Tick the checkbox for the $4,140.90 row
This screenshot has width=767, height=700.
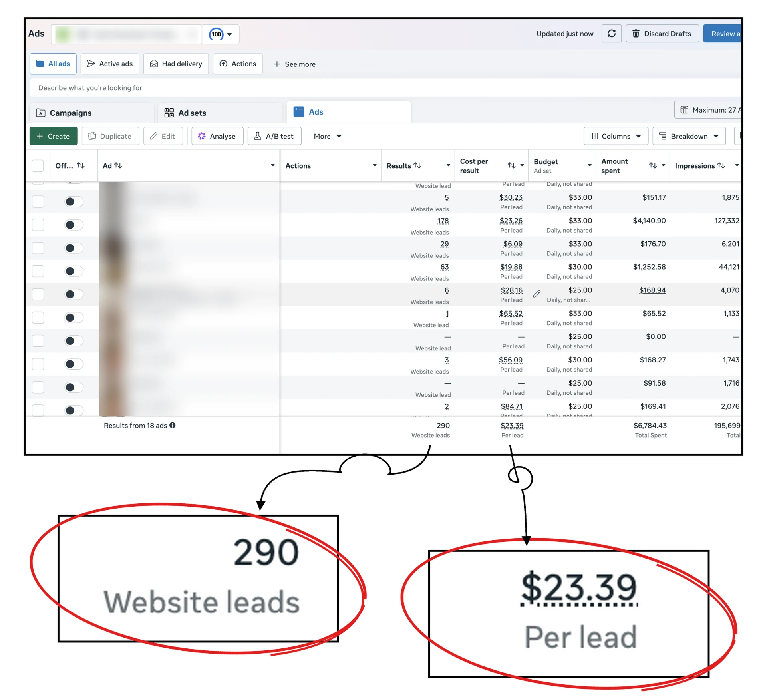point(38,225)
